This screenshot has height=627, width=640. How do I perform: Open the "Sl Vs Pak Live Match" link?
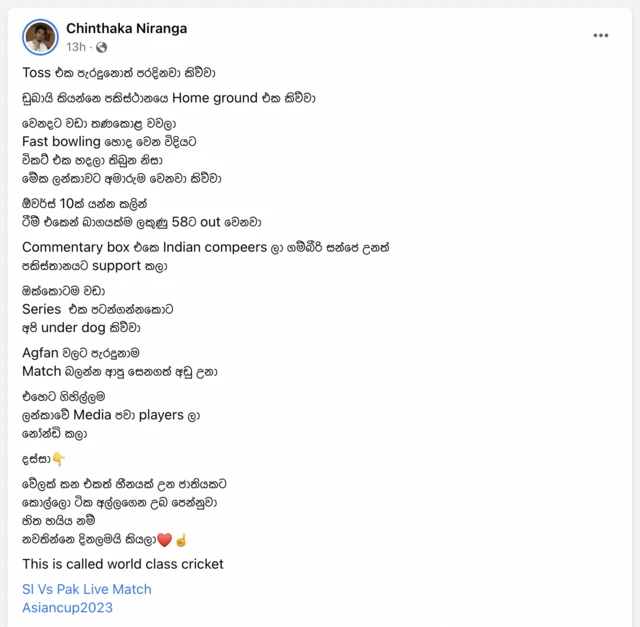pyautogui.click(x=87, y=589)
